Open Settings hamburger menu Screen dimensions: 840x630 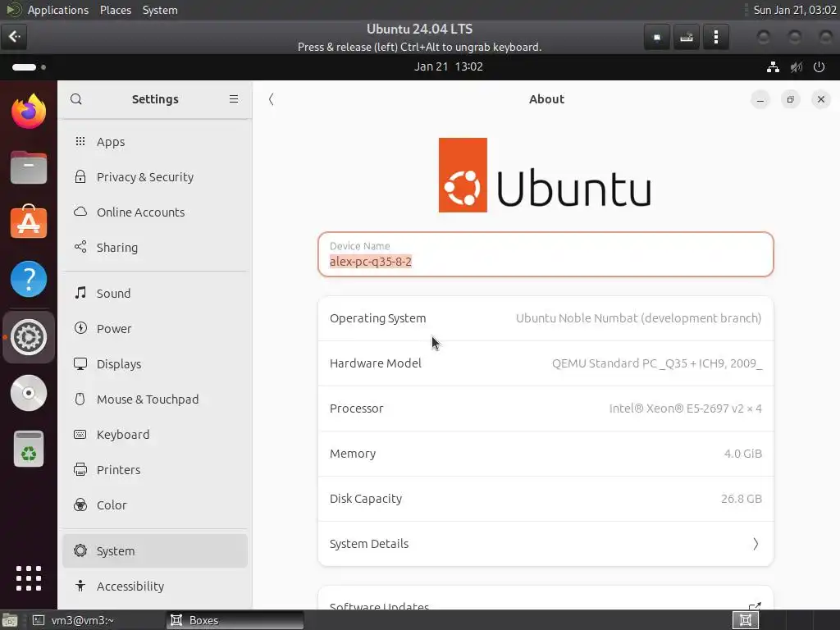point(234,99)
